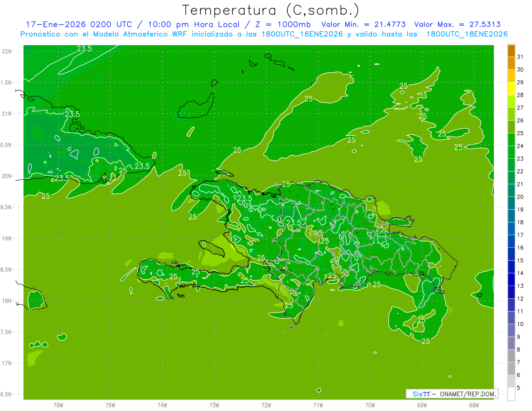Click the number 30 in the color legend
The height and width of the screenshot is (411, 532).
[x=520, y=70]
